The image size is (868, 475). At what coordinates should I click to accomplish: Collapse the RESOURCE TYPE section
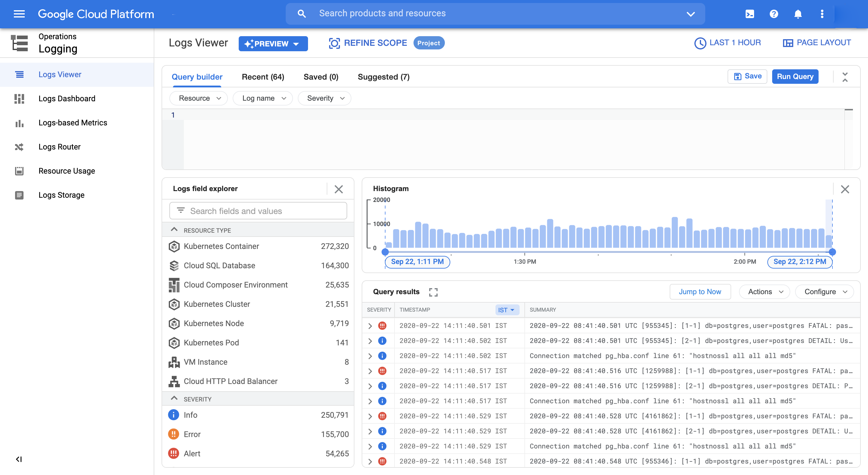[x=174, y=230]
